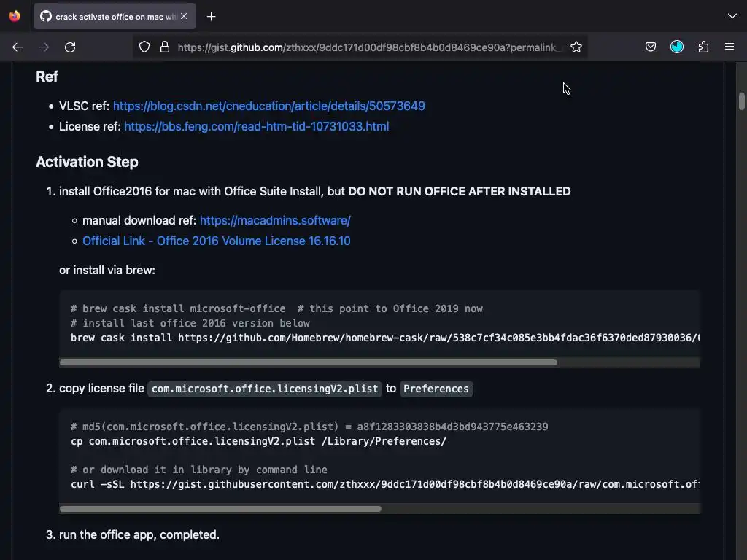Open the macadmins.software download link

(x=275, y=220)
